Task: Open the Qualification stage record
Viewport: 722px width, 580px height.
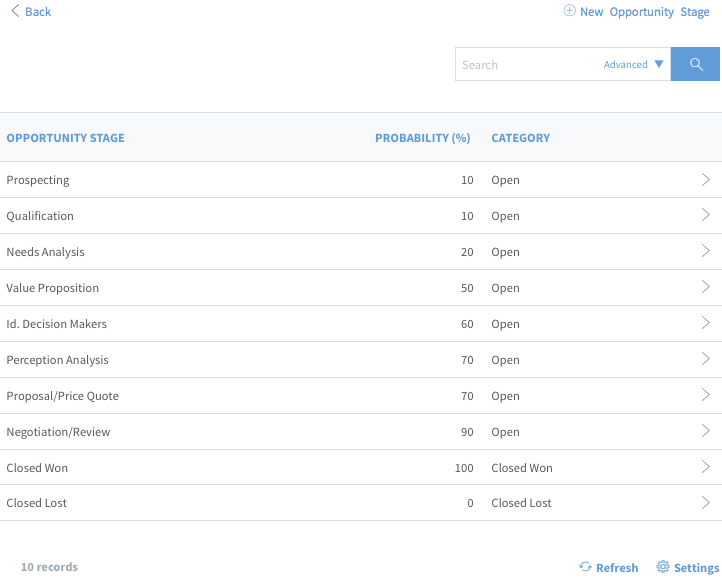Action: point(361,216)
